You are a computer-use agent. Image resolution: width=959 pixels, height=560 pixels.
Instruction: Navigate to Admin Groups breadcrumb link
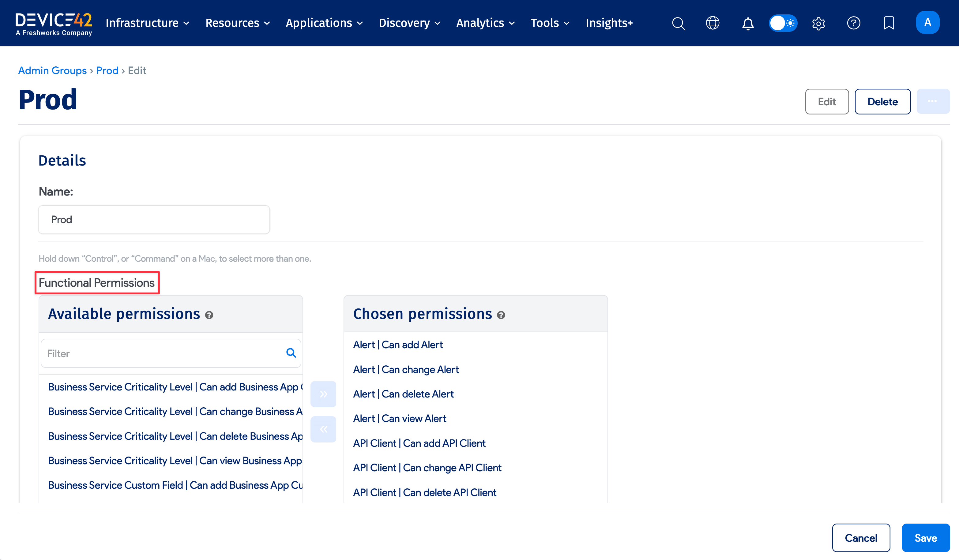(x=52, y=70)
